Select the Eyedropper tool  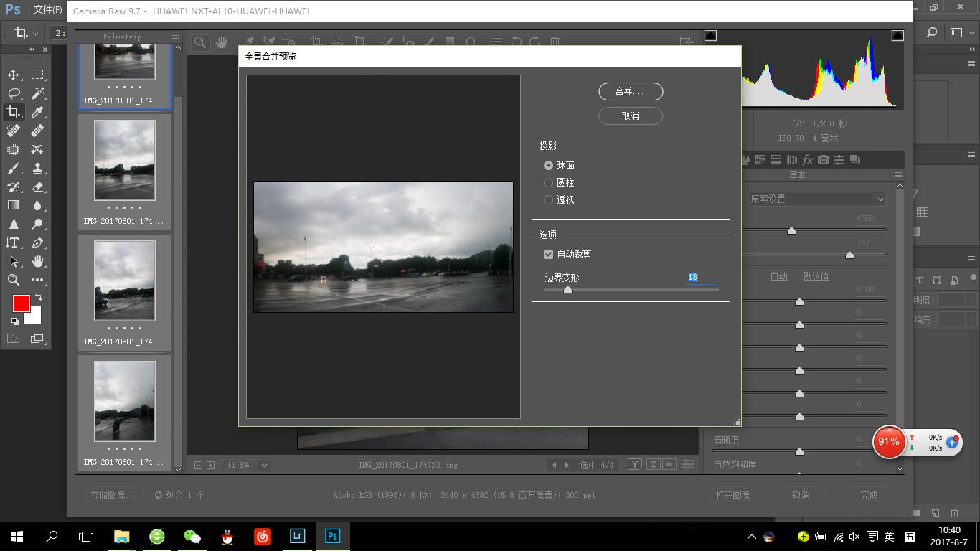(37, 112)
